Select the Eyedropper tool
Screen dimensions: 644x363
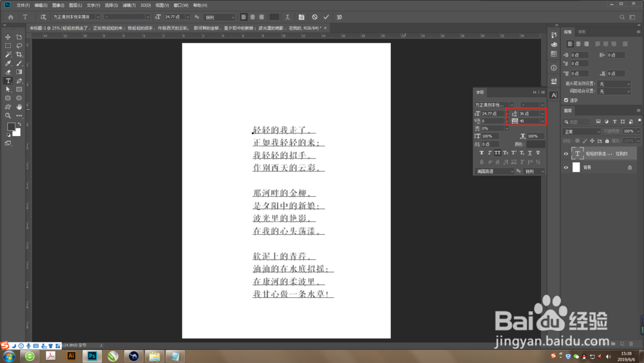tap(8, 63)
